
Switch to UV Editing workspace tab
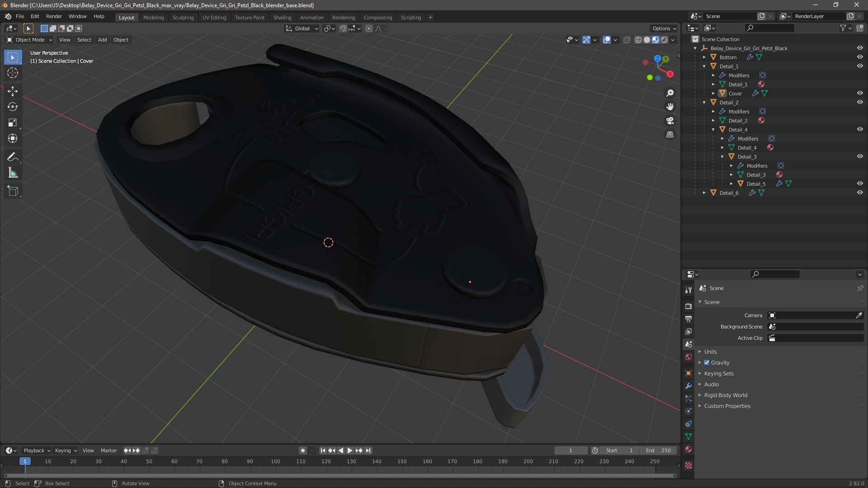214,18
